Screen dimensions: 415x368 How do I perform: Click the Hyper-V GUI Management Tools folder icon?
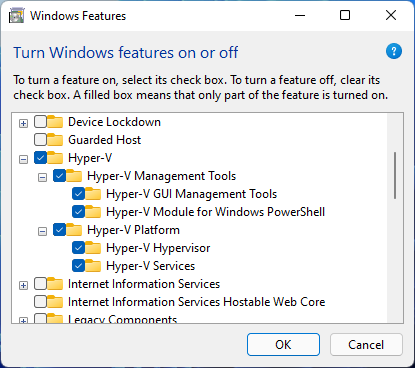pyautogui.click(x=93, y=194)
